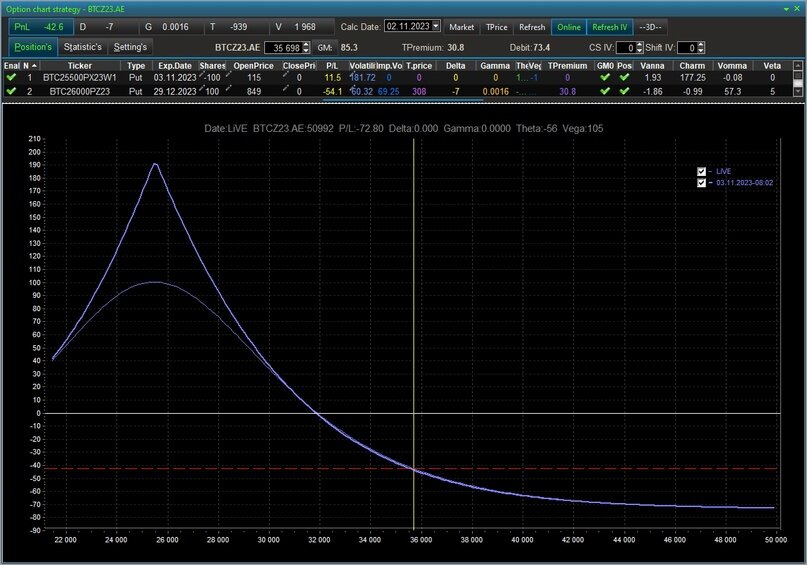Click GM0 checkmark for BTC26000PZ23 row

coord(604,91)
